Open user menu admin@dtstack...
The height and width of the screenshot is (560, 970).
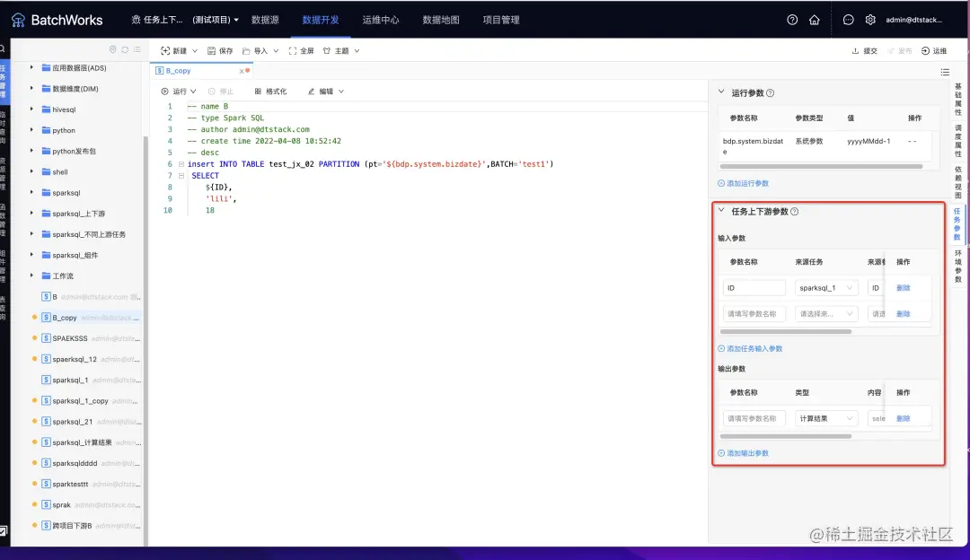click(913, 20)
